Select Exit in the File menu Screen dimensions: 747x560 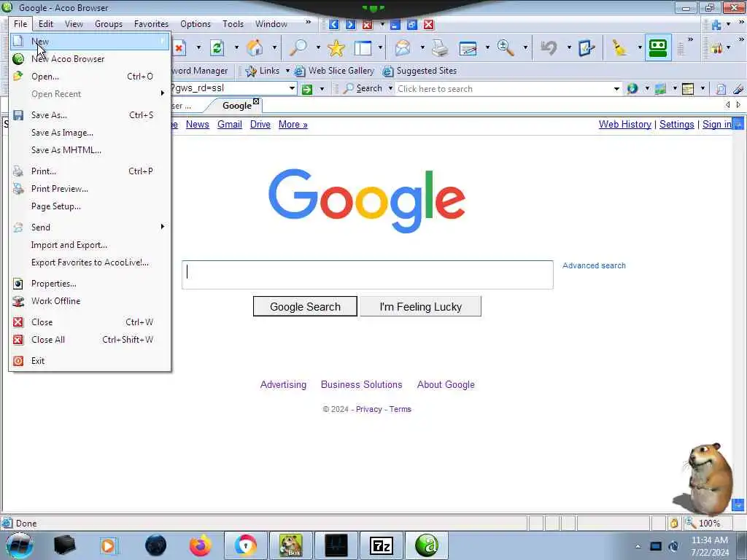point(90,361)
